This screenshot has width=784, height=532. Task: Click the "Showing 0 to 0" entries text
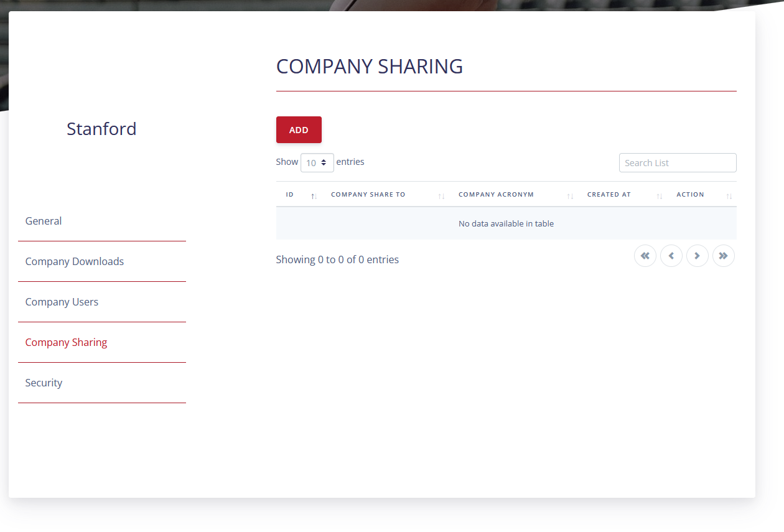coord(337,259)
